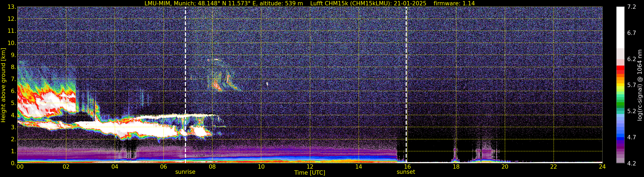Image resolution: width=644 pixels, height=177 pixels.
Task: Click the x-axis tick label 10
Action: 261,167
